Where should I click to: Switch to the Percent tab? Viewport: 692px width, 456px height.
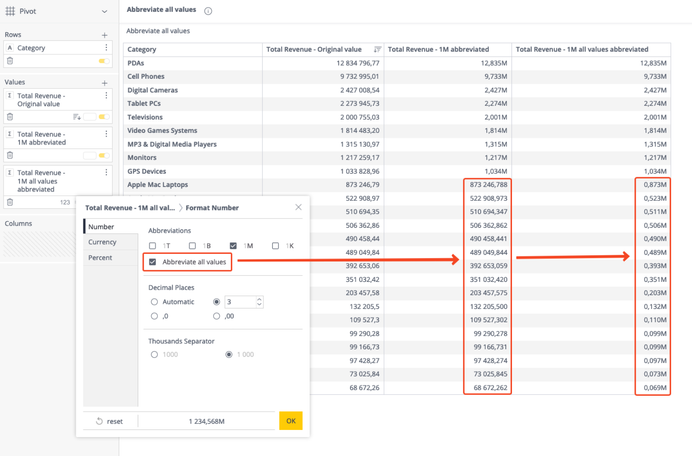pos(100,258)
